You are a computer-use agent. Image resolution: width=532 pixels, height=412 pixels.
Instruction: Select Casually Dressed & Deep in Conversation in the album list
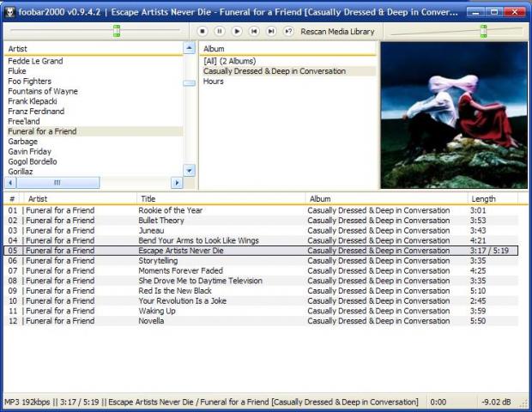pyautogui.click(x=289, y=71)
